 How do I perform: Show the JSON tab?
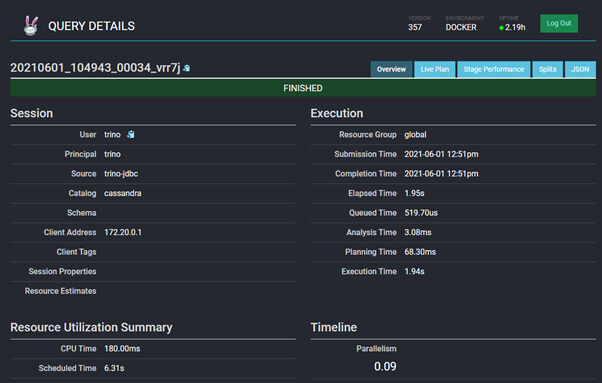click(580, 69)
